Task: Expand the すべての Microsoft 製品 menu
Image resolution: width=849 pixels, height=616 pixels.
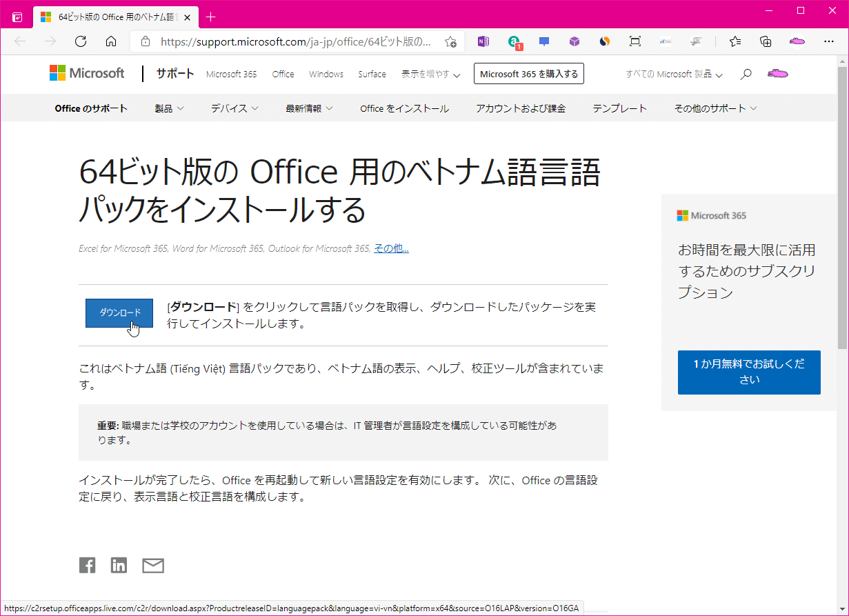Action: tap(674, 74)
